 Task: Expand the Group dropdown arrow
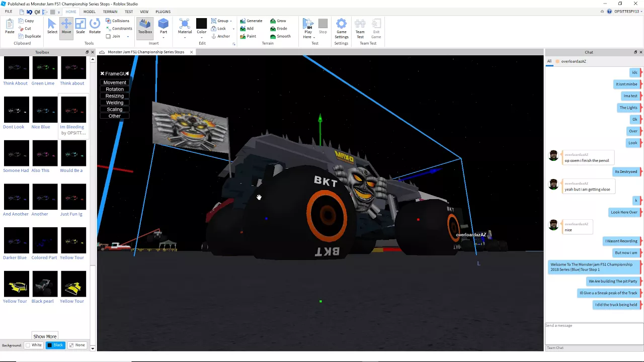(x=231, y=21)
